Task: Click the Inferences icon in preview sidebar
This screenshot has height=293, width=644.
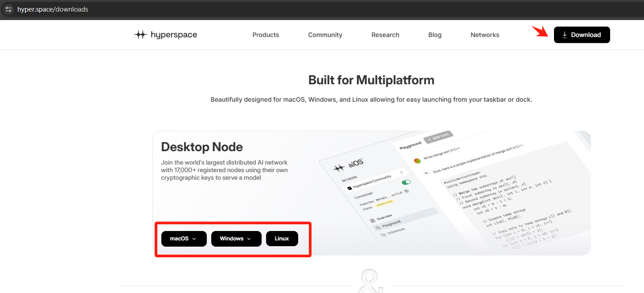Action: pyautogui.click(x=383, y=234)
